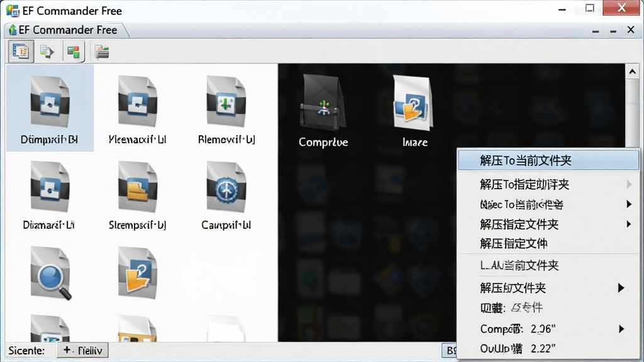Viewport: 644px width, 362px height.
Task: Choose 解压To当前文件夹 menu entry
Action: pyautogui.click(x=548, y=160)
